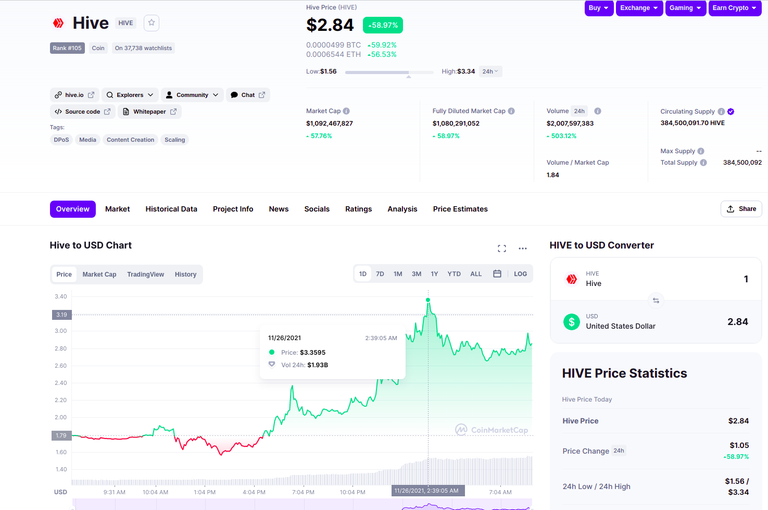Open Exchange dropdown menu
Image resolution: width=768 pixels, height=510 pixels.
[x=639, y=8]
